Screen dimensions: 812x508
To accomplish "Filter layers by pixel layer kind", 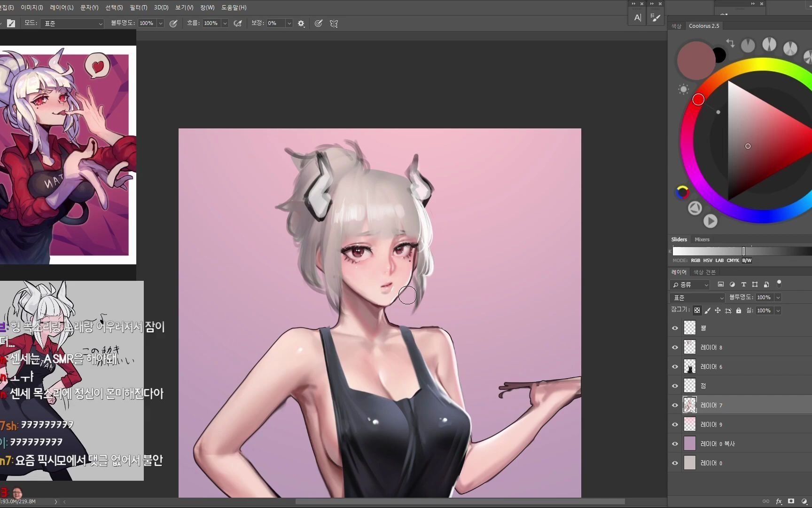I will pos(721,284).
